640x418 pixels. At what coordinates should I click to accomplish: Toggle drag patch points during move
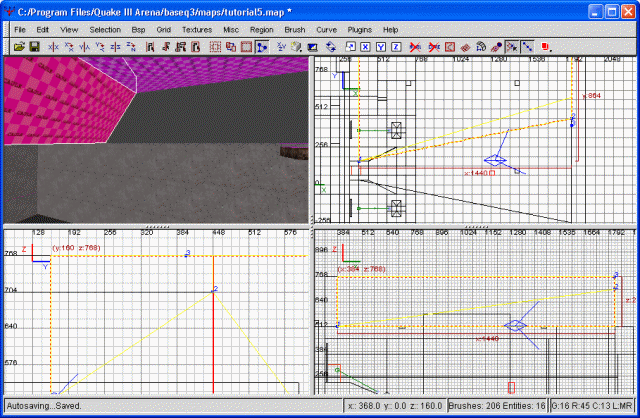coord(527,47)
